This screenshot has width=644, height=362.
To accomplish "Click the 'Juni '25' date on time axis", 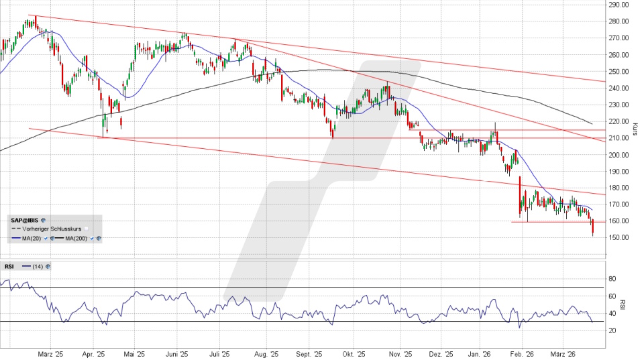I will pos(176,354).
